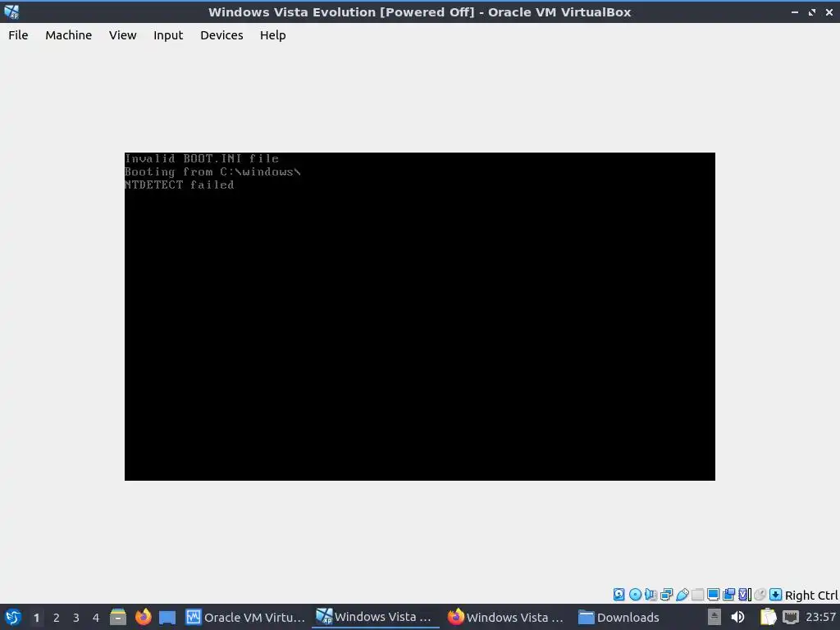
Task: Click the Right Ctrl host key label
Action: click(811, 596)
